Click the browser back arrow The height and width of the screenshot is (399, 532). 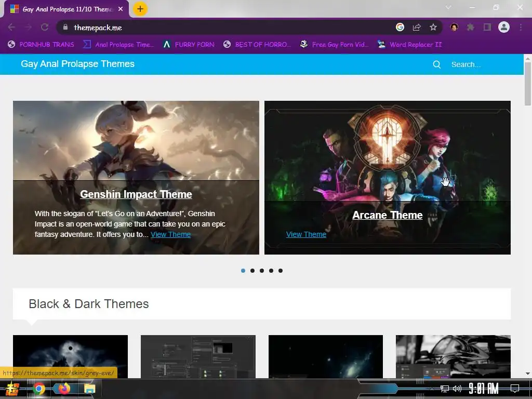(11, 27)
